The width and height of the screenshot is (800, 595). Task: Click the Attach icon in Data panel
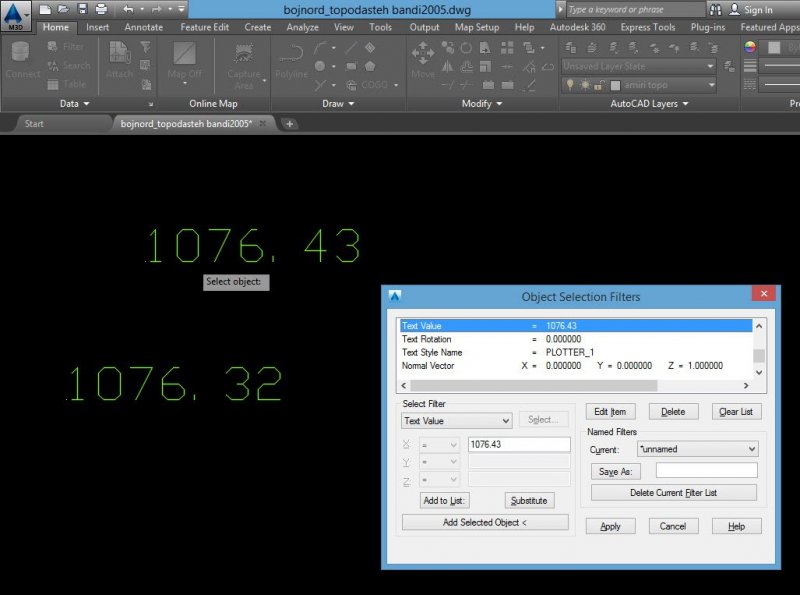coord(119,58)
